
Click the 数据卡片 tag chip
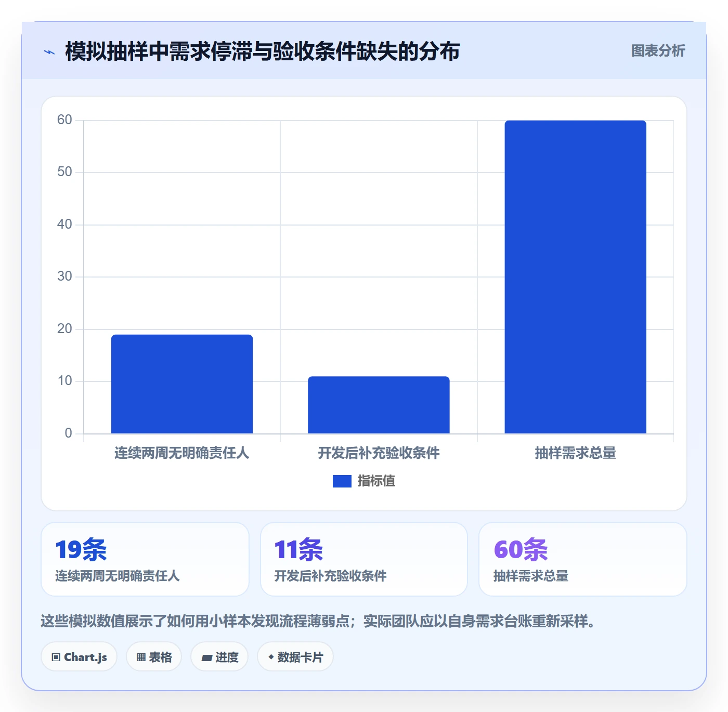(295, 657)
